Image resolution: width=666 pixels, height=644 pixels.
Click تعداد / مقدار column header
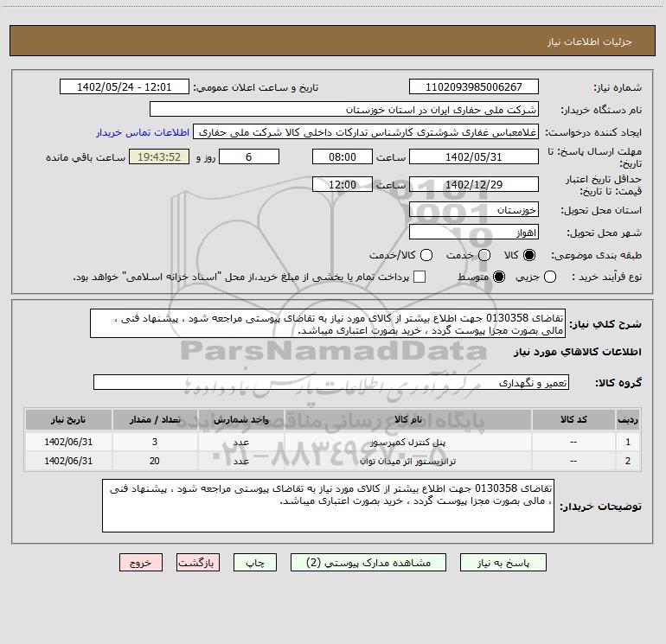click(x=155, y=419)
